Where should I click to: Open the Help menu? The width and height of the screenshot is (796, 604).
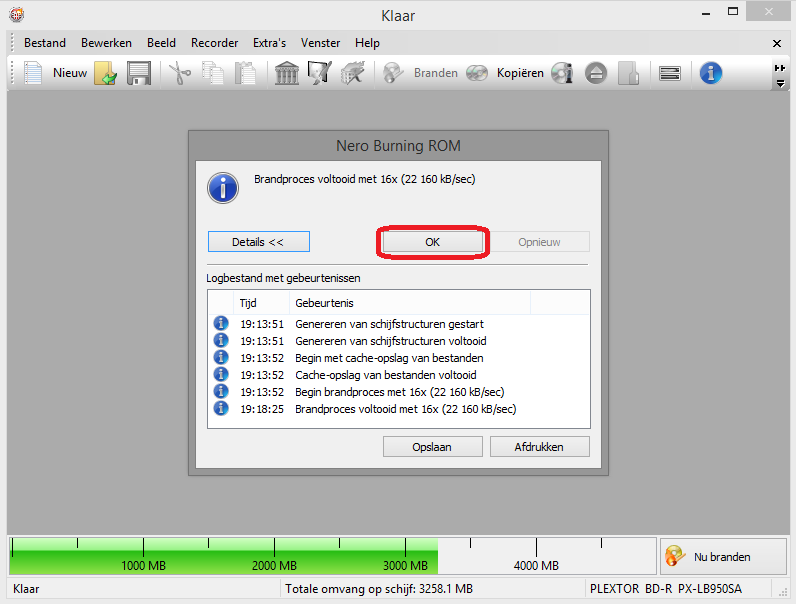(367, 43)
